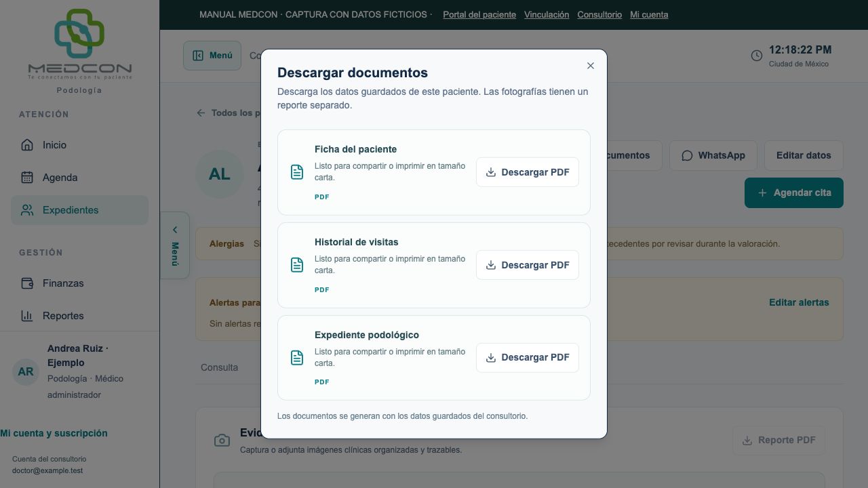868x488 pixels.
Task: Toggle the top Menú panel button
Action: [212, 56]
